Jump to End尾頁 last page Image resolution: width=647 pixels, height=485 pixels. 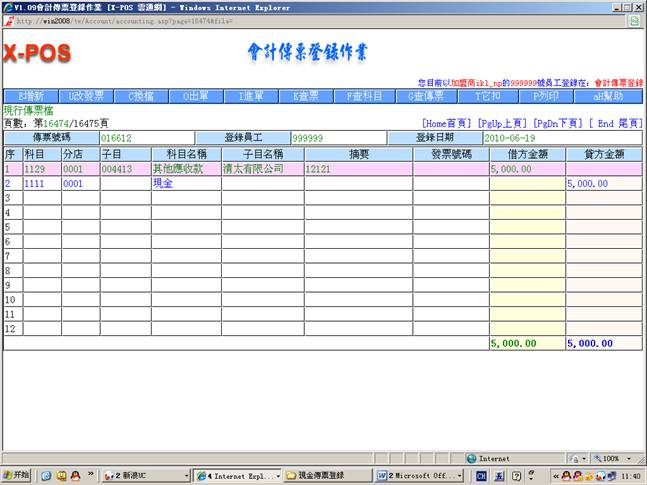[615, 123]
